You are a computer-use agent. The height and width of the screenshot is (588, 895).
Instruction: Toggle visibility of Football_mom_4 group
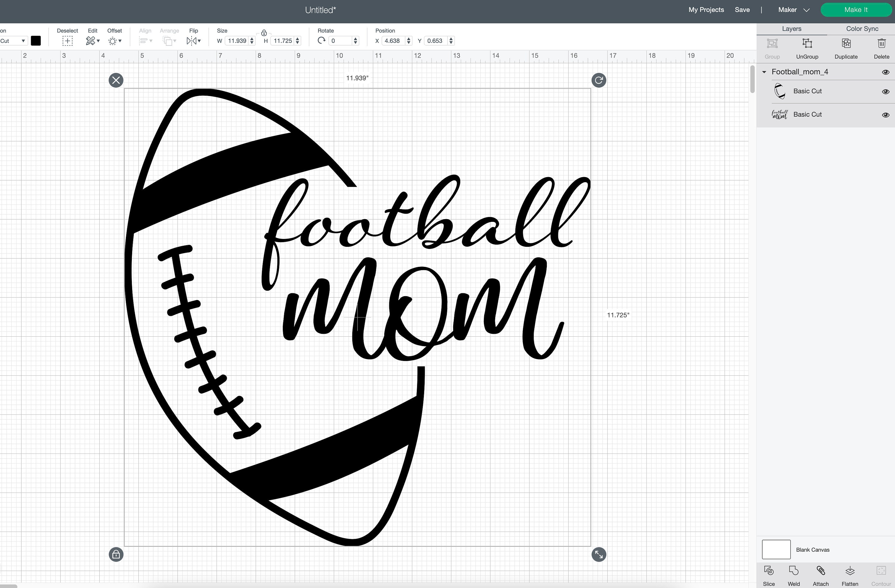pos(886,72)
